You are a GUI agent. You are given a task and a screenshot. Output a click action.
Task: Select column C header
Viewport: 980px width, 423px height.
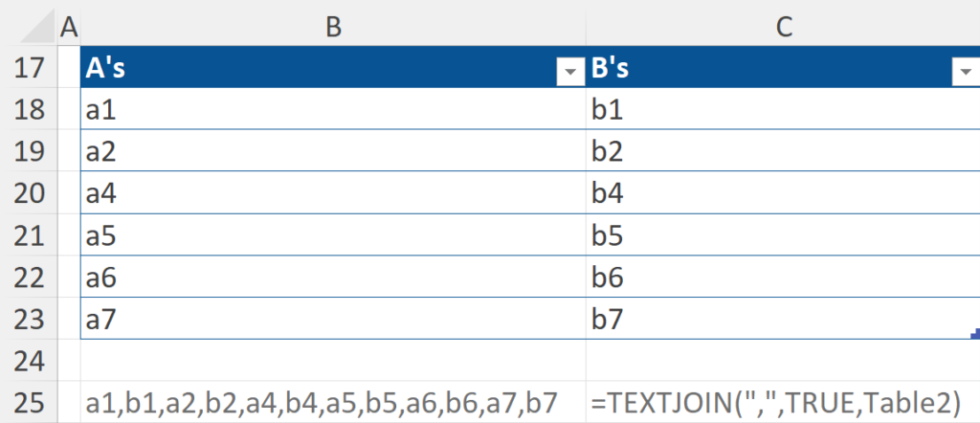point(783,27)
